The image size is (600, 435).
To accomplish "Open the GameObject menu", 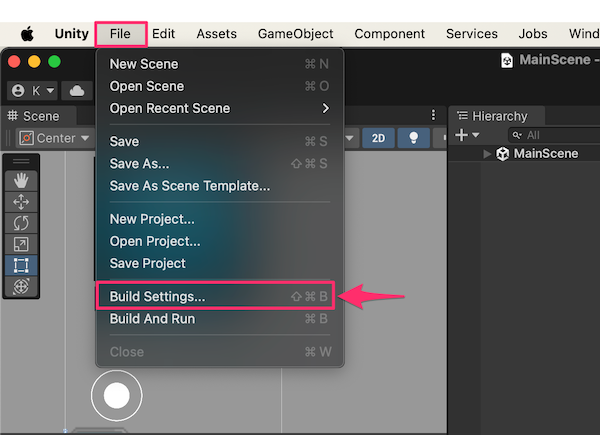I will [x=295, y=34].
